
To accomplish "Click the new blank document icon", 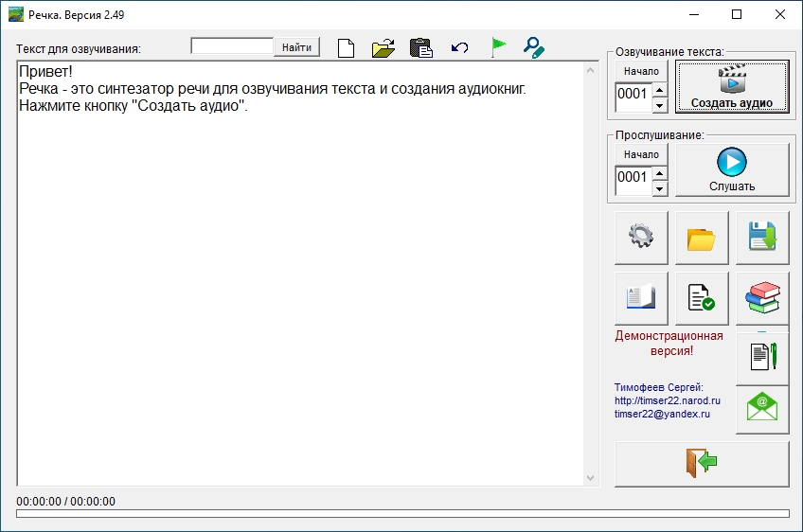I will [x=347, y=48].
